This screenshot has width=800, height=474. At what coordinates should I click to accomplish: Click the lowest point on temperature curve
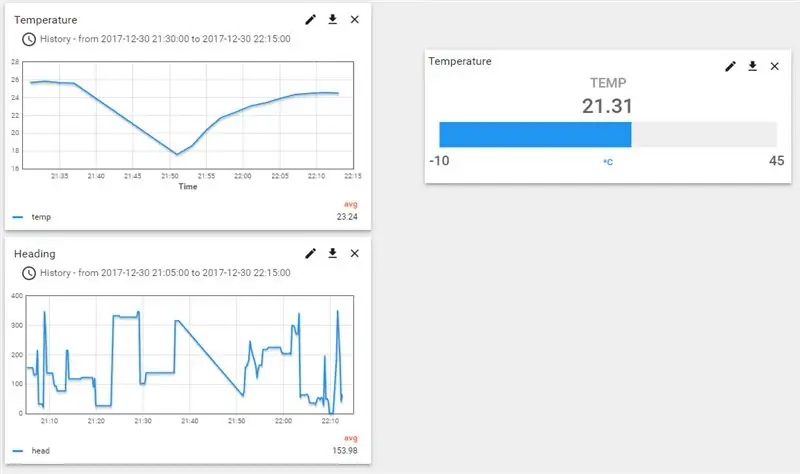point(177,154)
